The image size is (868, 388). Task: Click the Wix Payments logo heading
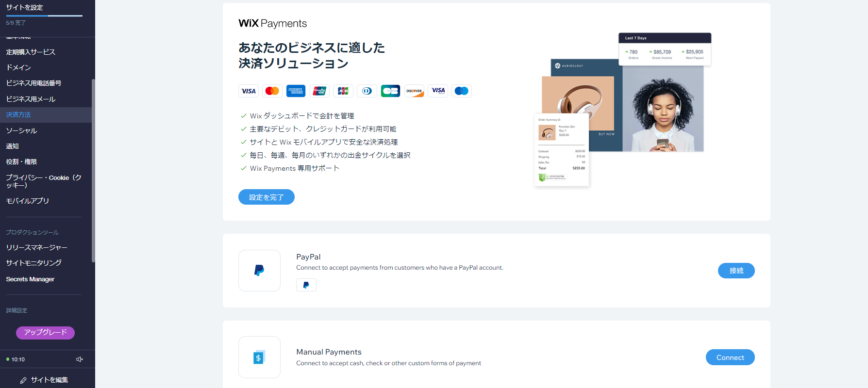pos(273,23)
